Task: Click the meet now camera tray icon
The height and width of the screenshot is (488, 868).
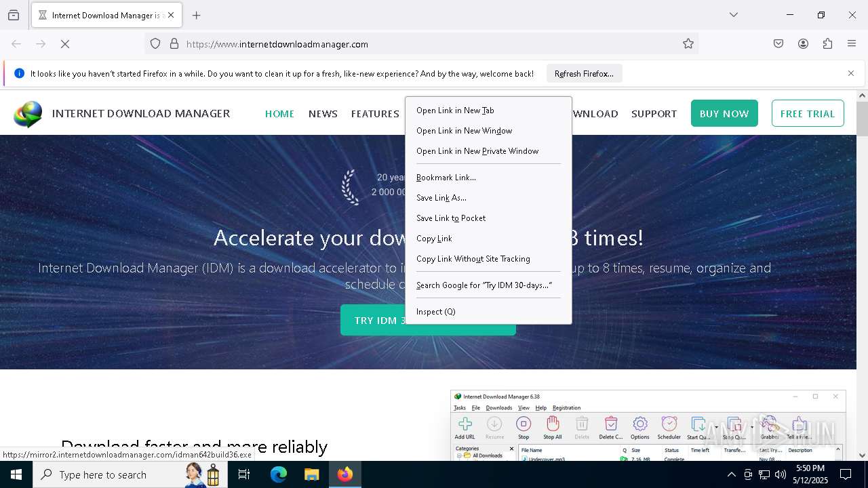Action: pyautogui.click(x=748, y=474)
